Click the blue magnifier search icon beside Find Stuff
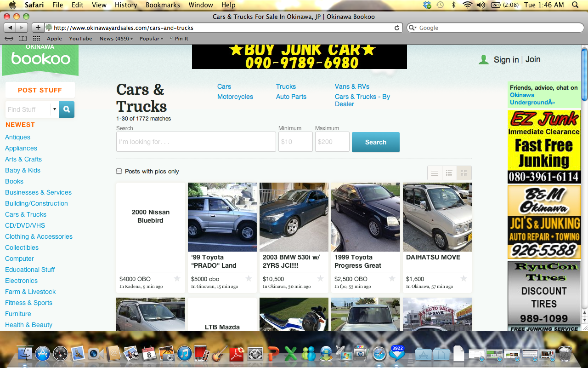Screen dimensions: 588x368 coord(67,109)
